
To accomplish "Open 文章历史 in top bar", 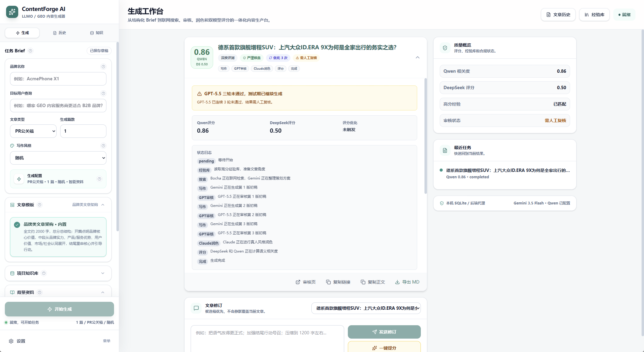I will point(558,15).
